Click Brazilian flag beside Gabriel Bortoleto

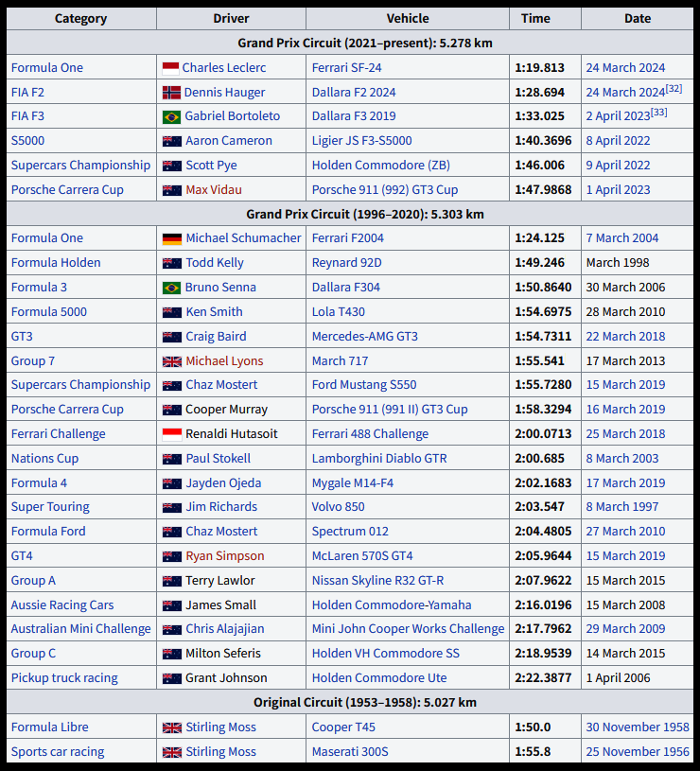tap(171, 116)
